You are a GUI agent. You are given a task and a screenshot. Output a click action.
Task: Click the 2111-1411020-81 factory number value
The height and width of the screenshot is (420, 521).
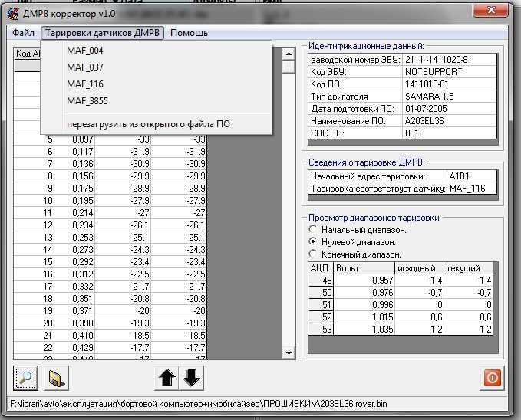(449, 60)
